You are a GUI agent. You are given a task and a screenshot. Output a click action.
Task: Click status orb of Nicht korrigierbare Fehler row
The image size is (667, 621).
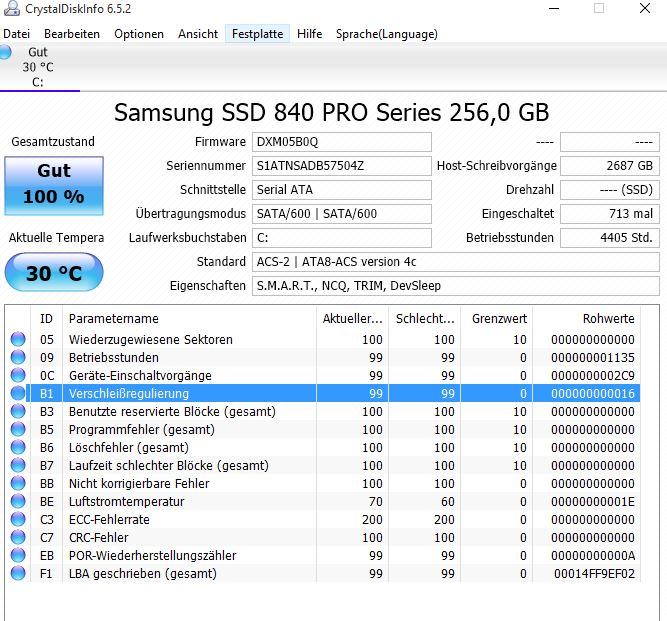18,483
